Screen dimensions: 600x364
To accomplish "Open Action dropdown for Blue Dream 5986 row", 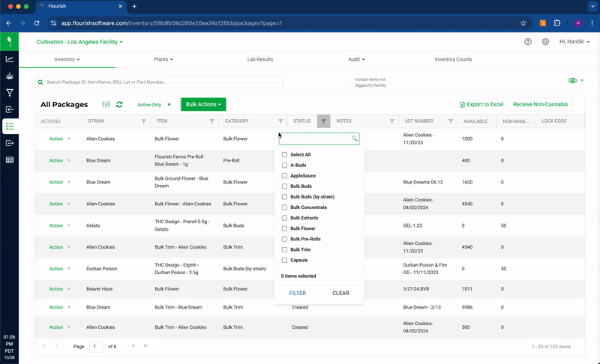I will 60,308.
